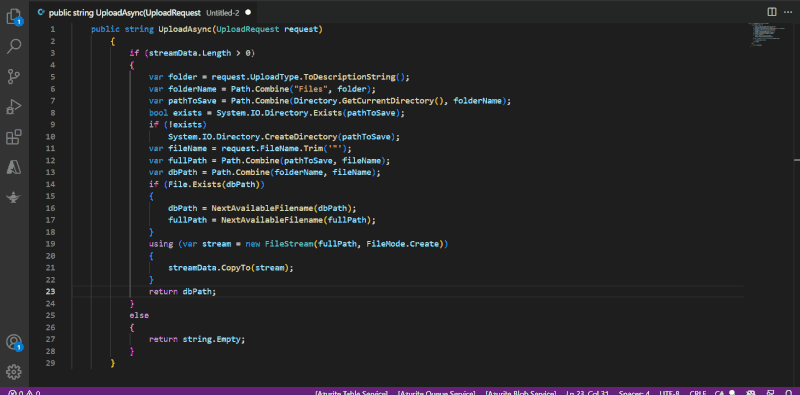The width and height of the screenshot is (800, 395).
Task: Click the Azurite Queue Service status item
Action: (436, 392)
